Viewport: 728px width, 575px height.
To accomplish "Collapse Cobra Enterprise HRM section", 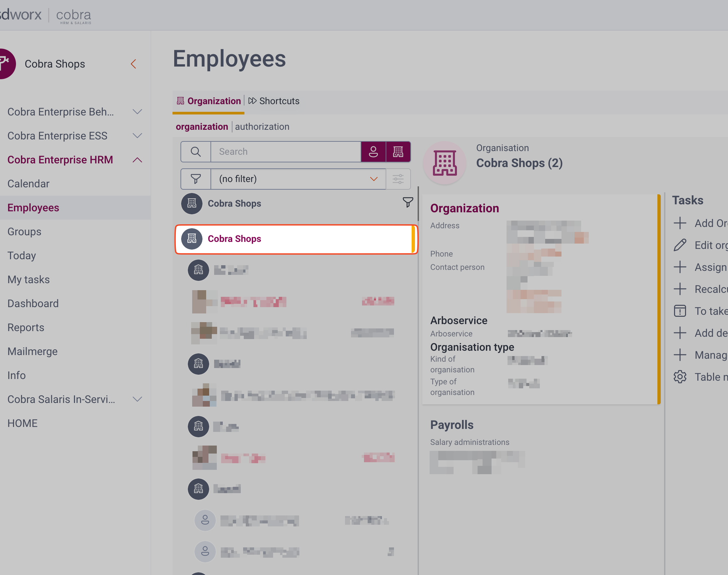I will click(137, 160).
